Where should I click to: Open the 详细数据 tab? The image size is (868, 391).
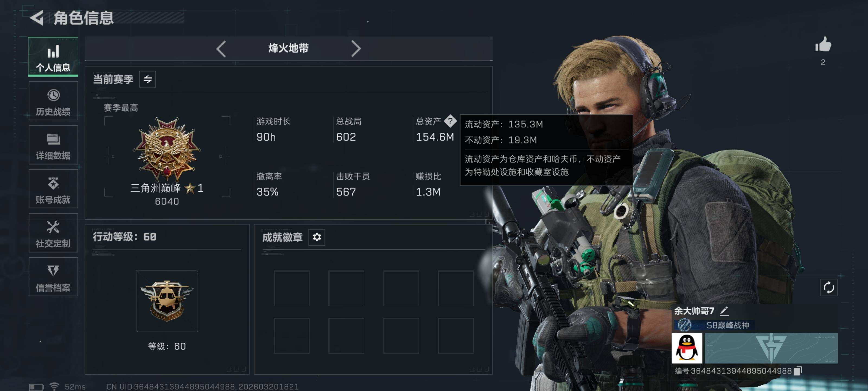coord(53,145)
